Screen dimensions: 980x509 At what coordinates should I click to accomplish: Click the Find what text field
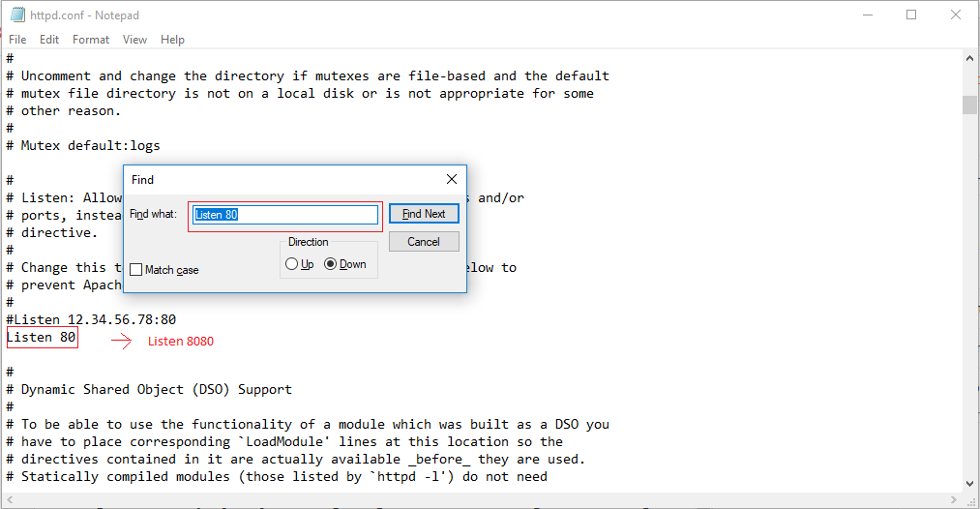pos(285,215)
